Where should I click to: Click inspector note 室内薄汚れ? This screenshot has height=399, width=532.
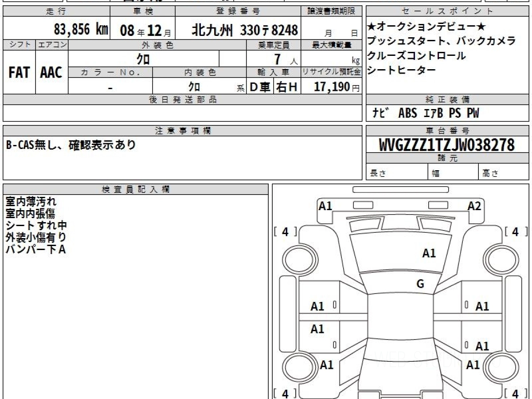tap(31, 202)
